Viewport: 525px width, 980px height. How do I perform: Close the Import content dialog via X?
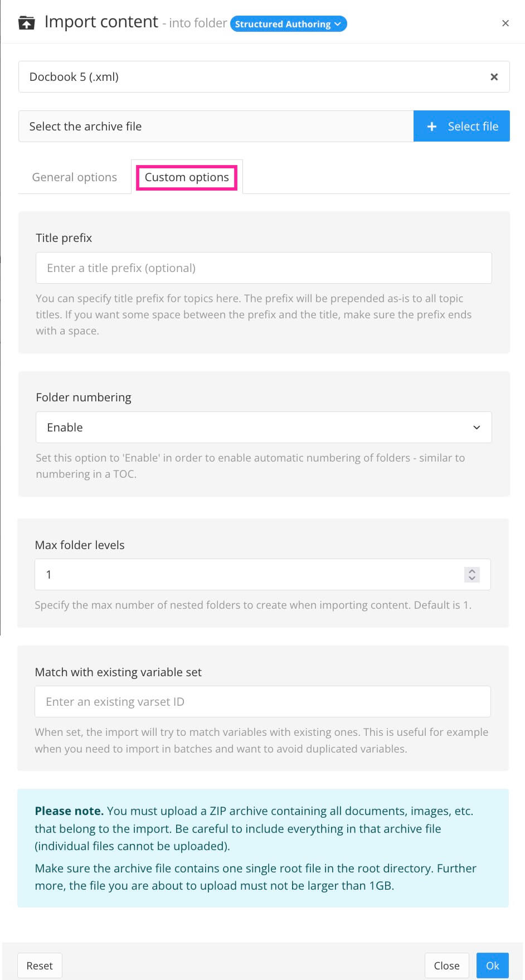pos(505,23)
